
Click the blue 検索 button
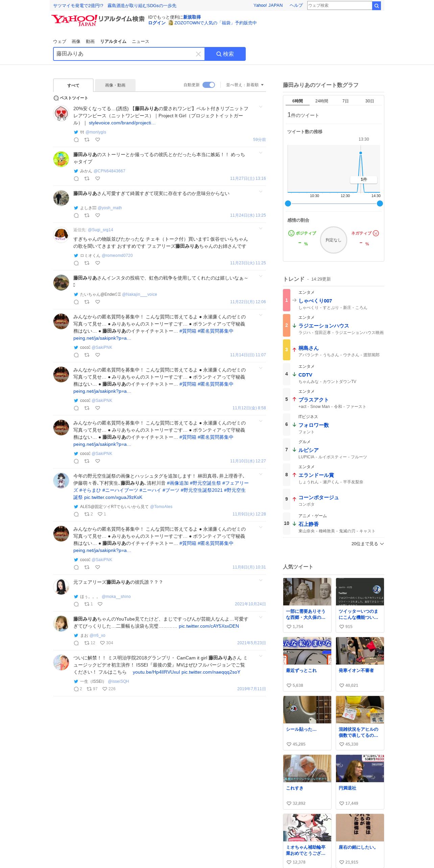tap(225, 54)
